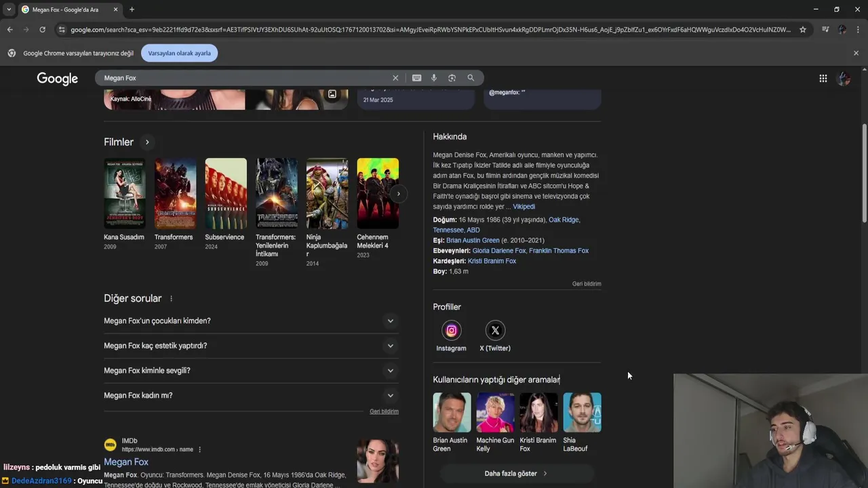This screenshot has width=868, height=488.
Task: Open IMDb result three-dot menu
Action: 199,449
